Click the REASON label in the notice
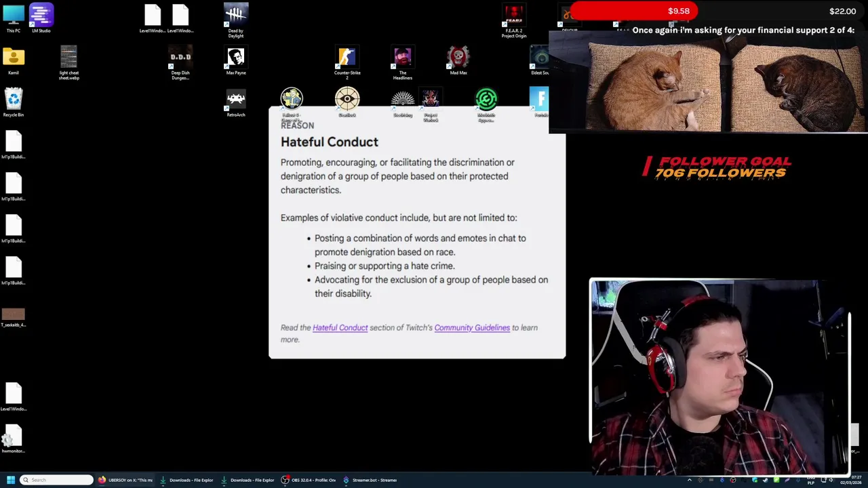Image resolution: width=868 pixels, height=488 pixels. [297, 125]
